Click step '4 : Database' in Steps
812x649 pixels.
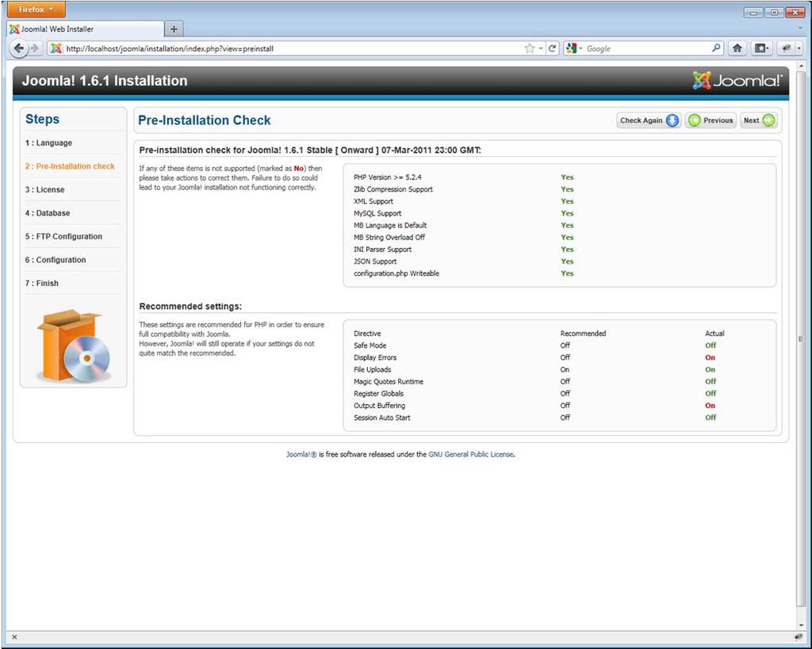[x=47, y=212]
